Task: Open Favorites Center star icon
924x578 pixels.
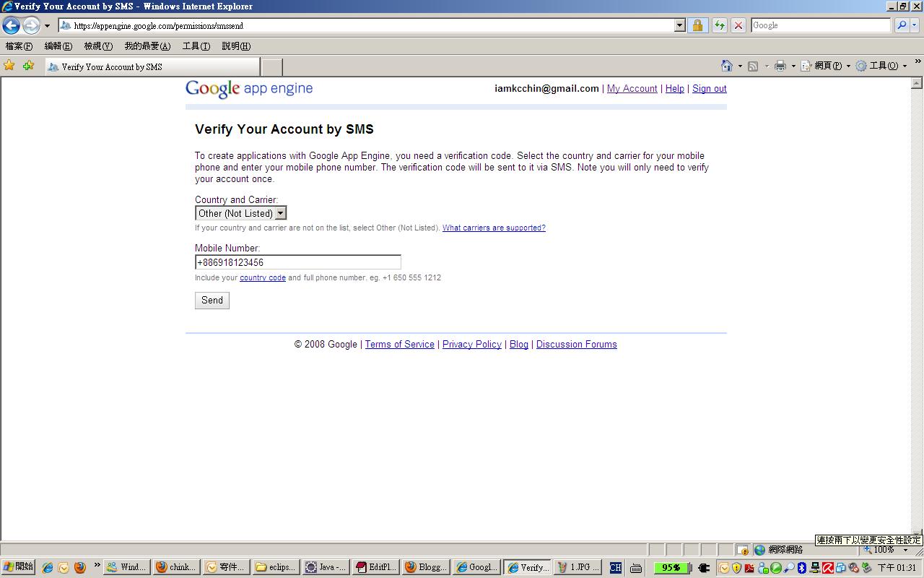Action: point(9,66)
